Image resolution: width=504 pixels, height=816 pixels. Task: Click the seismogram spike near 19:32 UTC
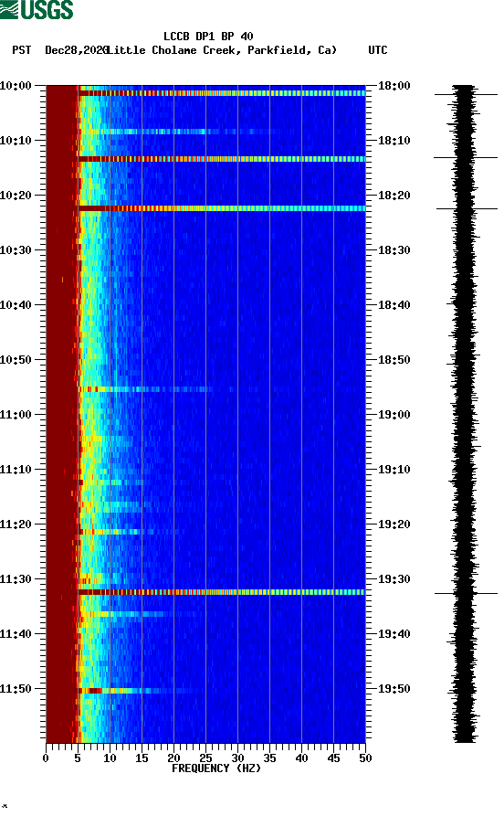466,593
